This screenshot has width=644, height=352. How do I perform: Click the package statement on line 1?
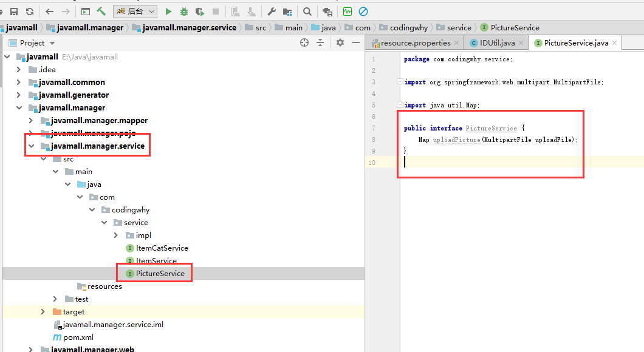click(458, 59)
